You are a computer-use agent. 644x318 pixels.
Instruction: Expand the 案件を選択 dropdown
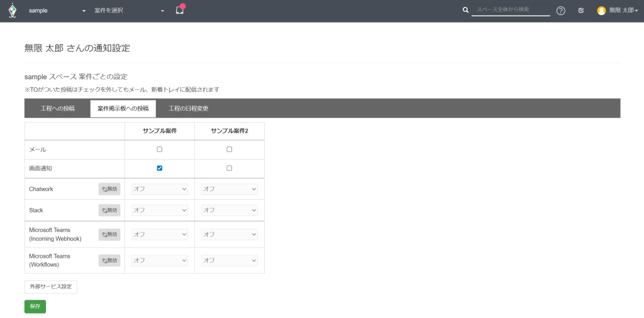pyautogui.click(x=129, y=11)
